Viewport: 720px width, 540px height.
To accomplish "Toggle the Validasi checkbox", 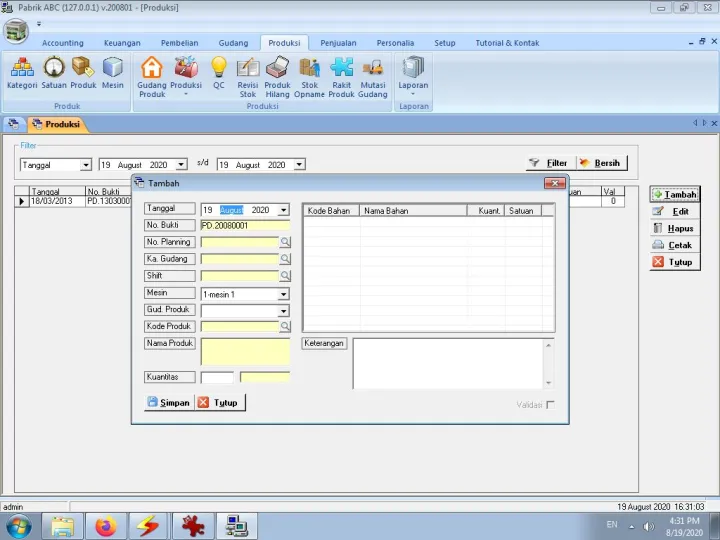I will pos(550,405).
